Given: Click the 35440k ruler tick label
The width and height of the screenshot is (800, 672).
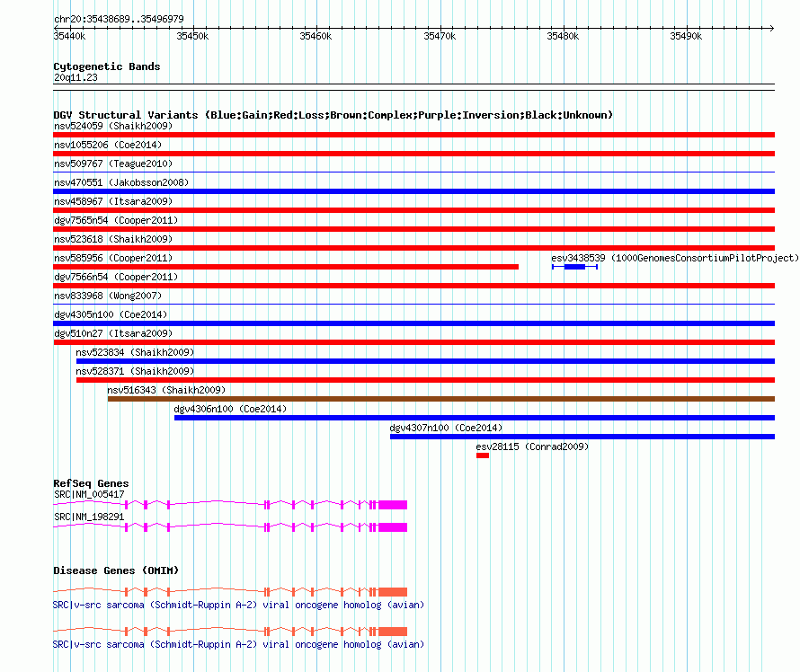Looking at the screenshot, I should [69, 36].
